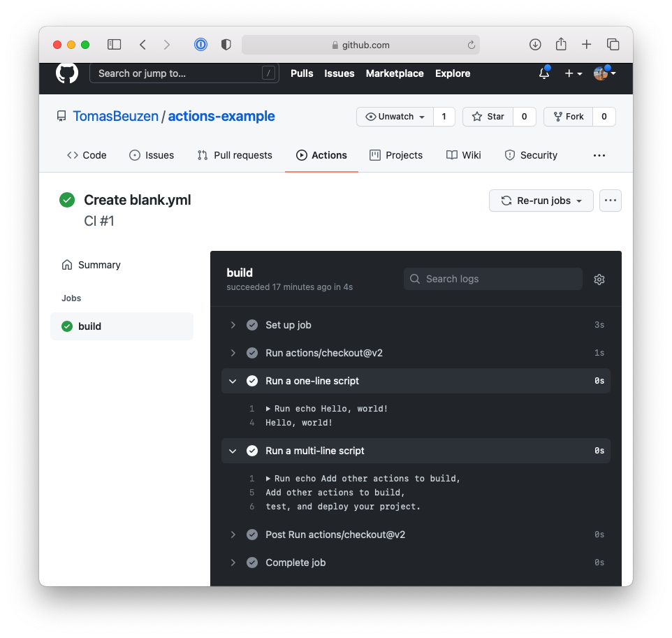This screenshot has height=638, width=672.
Task: Fork the repository
Action: (569, 117)
